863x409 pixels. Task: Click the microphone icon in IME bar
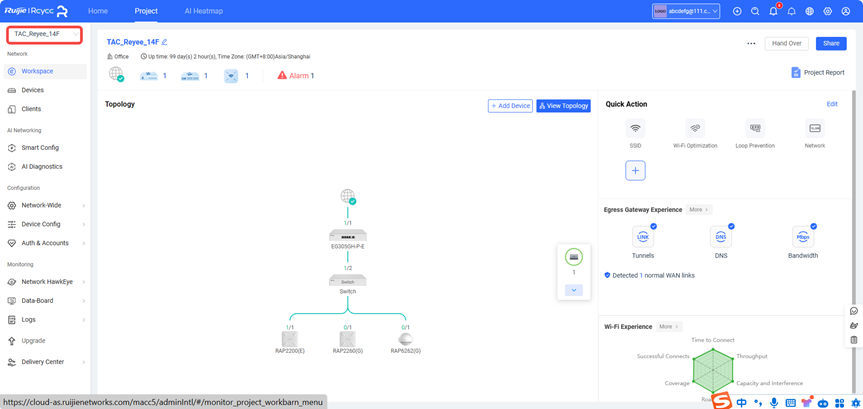[774, 403]
